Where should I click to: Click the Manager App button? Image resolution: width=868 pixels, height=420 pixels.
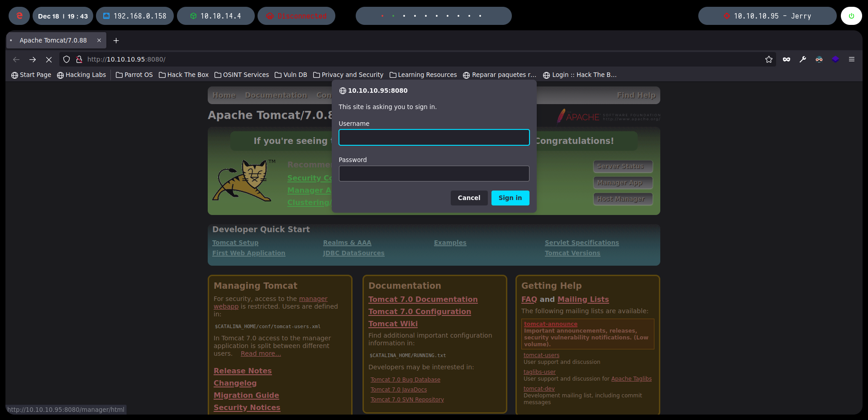point(623,183)
